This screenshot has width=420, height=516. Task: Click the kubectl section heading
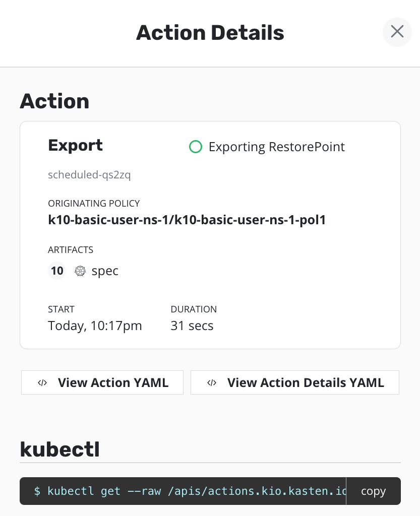(x=59, y=449)
